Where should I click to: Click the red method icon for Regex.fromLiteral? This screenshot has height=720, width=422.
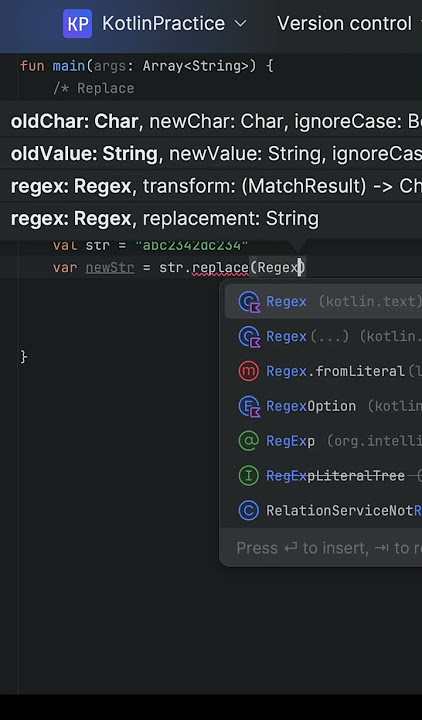pyautogui.click(x=248, y=371)
